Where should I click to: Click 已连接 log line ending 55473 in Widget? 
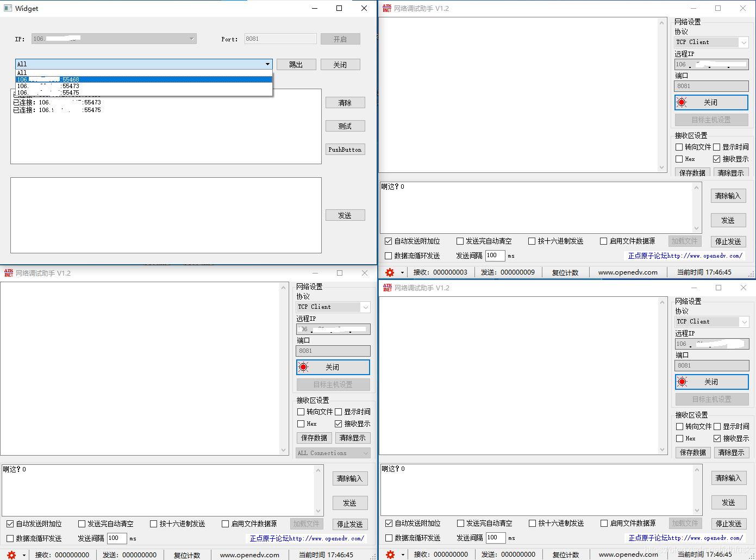[57, 102]
